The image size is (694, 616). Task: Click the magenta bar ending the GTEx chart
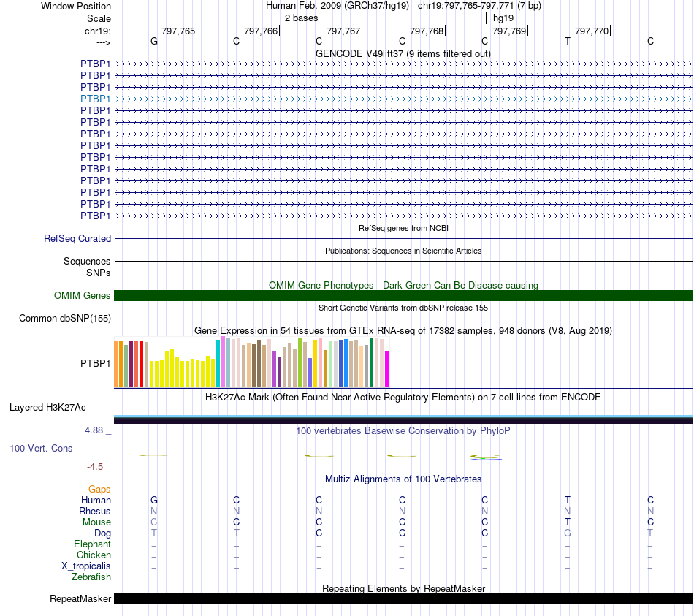click(387, 369)
